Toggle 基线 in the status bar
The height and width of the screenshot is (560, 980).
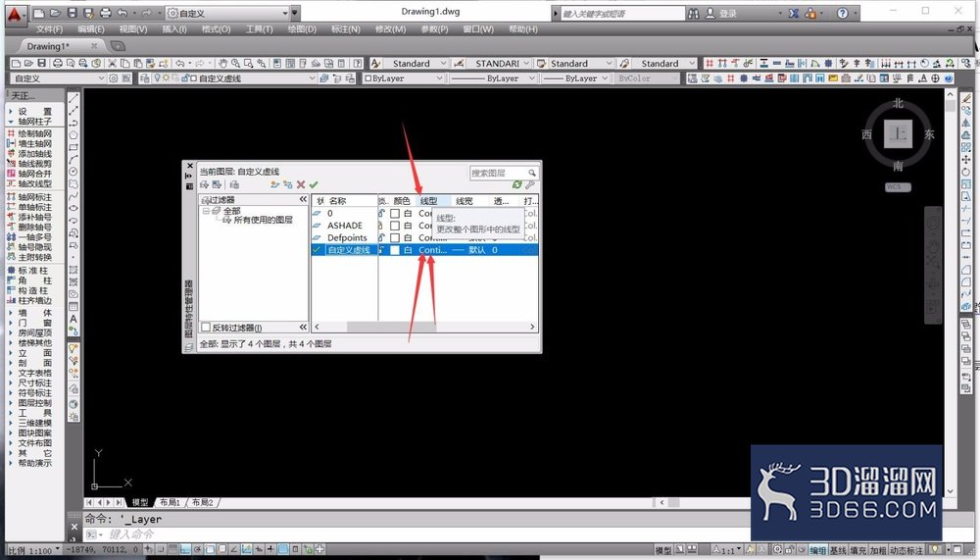(838, 550)
